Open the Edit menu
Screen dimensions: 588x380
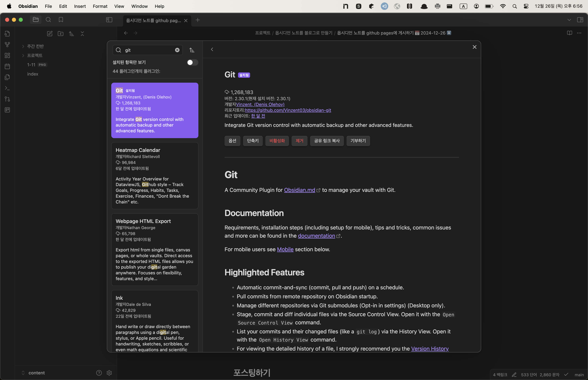[x=63, y=6]
